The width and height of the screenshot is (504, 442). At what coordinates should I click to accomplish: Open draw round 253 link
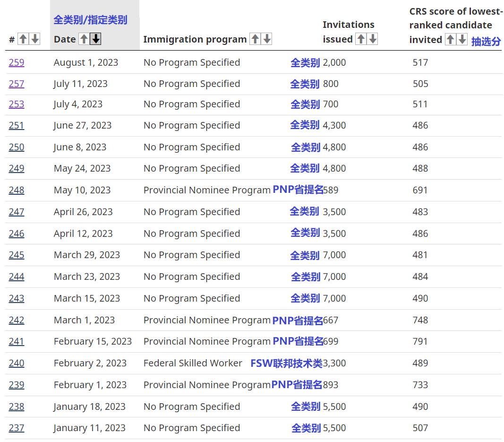click(x=17, y=104)
